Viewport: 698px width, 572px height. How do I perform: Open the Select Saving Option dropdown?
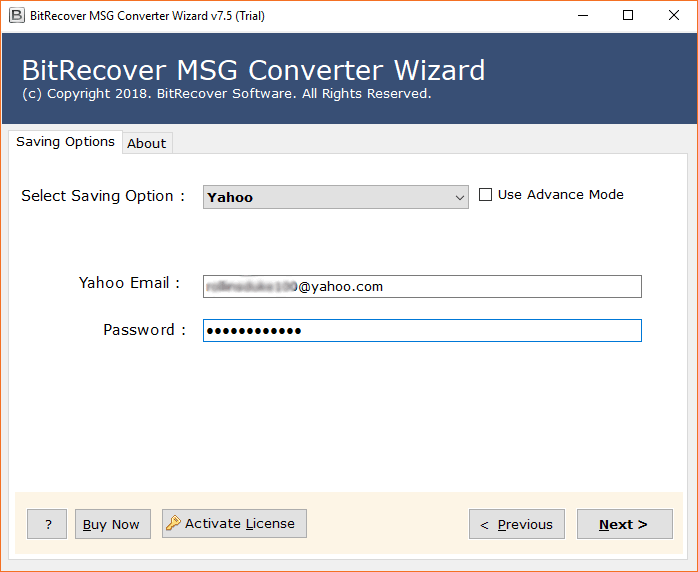click(x=336, y=197)
